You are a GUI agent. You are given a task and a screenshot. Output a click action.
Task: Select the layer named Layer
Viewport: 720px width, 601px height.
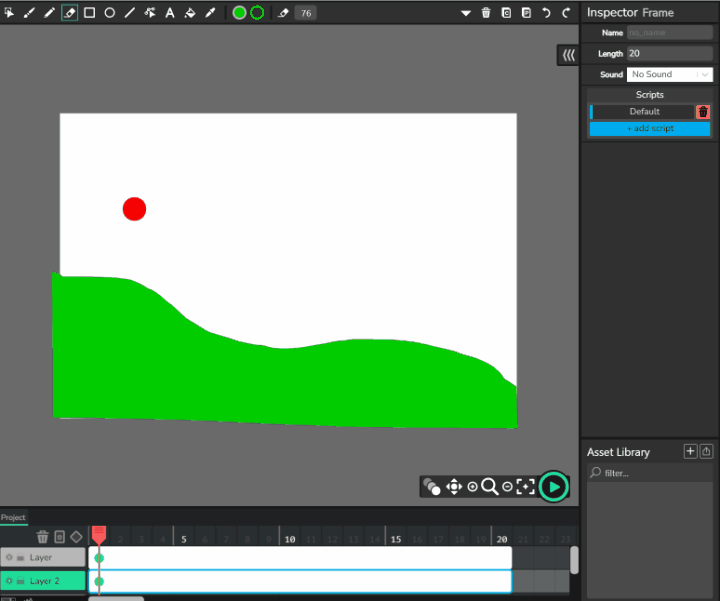[x=43, y=557]
